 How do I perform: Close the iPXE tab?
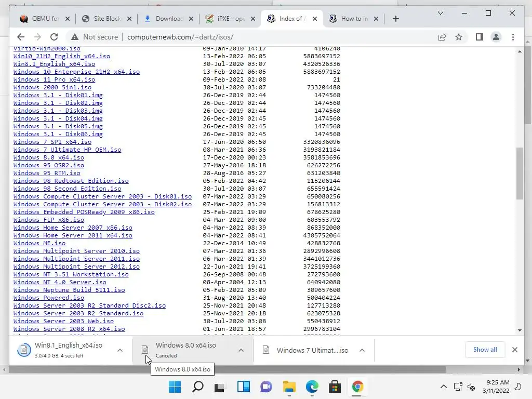(253, 19)
